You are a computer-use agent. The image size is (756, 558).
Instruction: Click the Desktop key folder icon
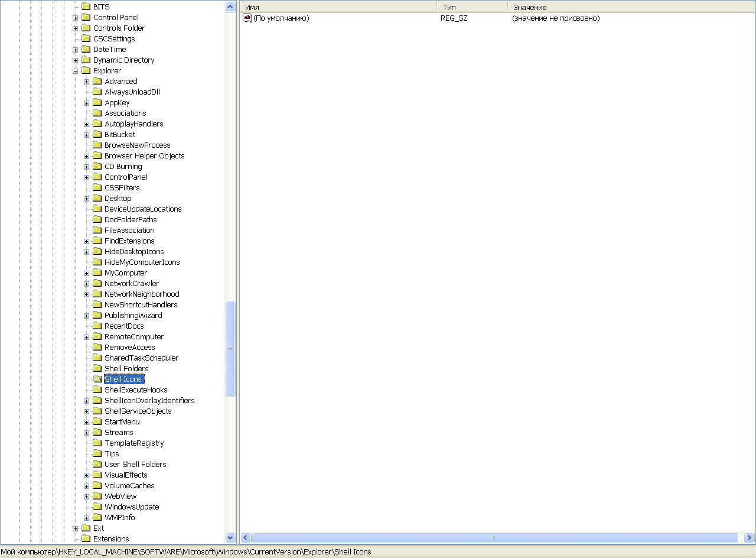click(x=97, y=199)
